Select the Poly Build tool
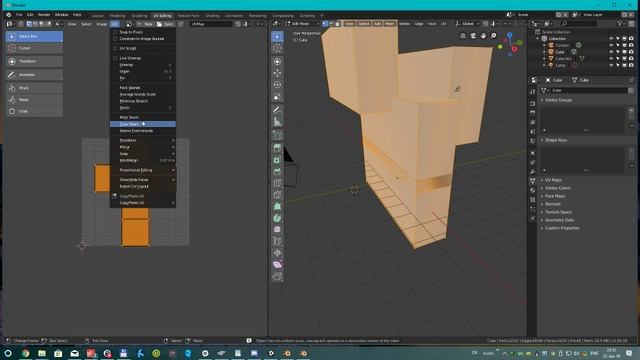The width and height of the screenshot is (640, 360). tap(278, 207)
